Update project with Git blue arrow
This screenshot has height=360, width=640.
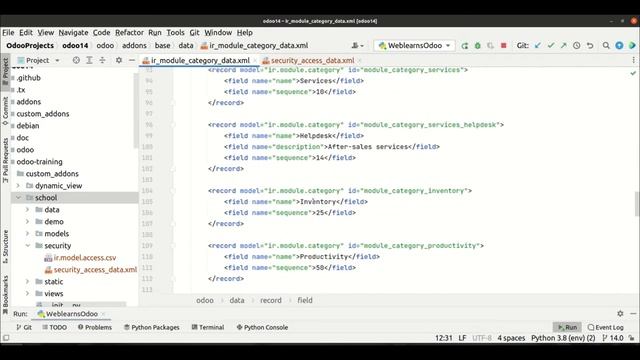(x=538, y=46)
